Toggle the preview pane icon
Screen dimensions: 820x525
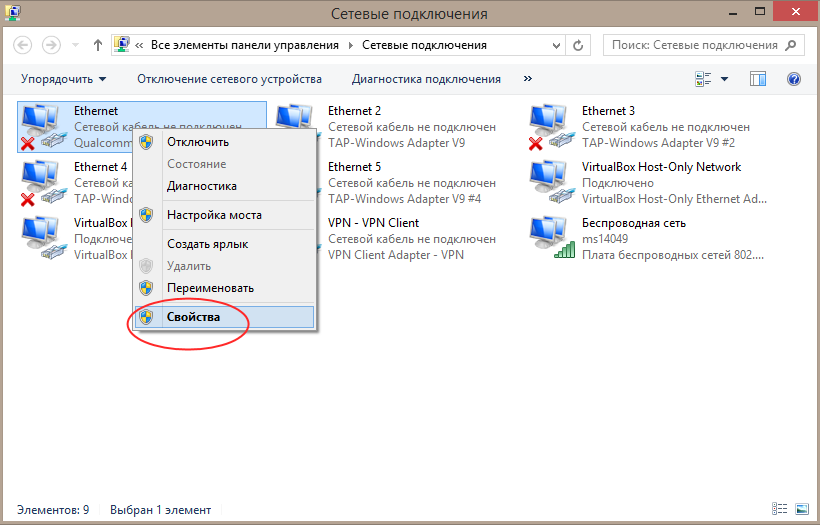point(758,79)
